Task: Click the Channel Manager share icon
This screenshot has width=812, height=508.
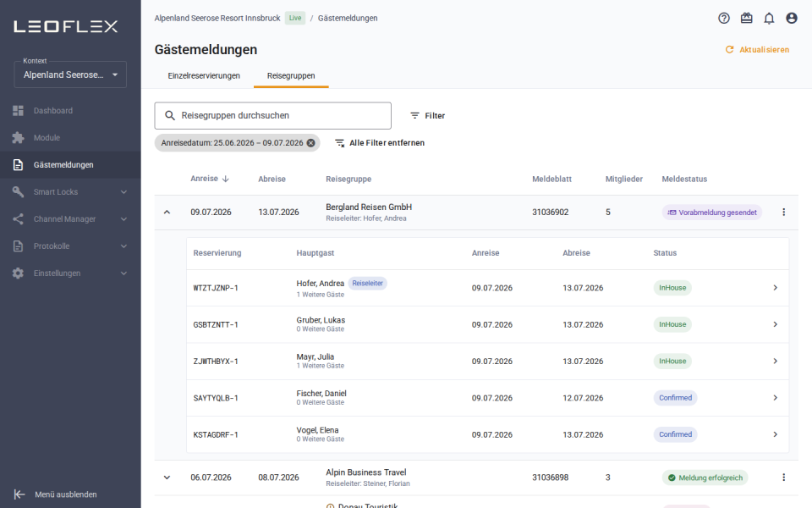Action: 18,218
